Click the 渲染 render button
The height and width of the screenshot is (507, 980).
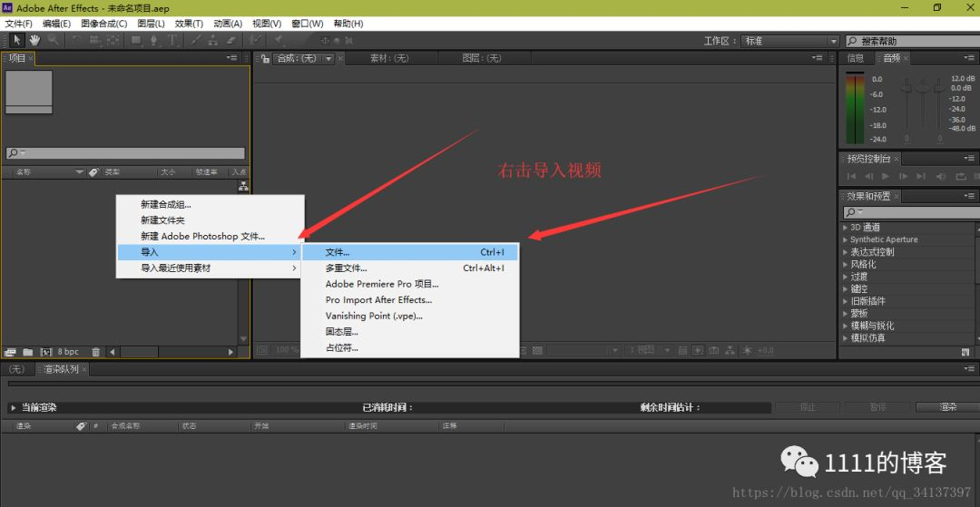click(x=947, y=407)
